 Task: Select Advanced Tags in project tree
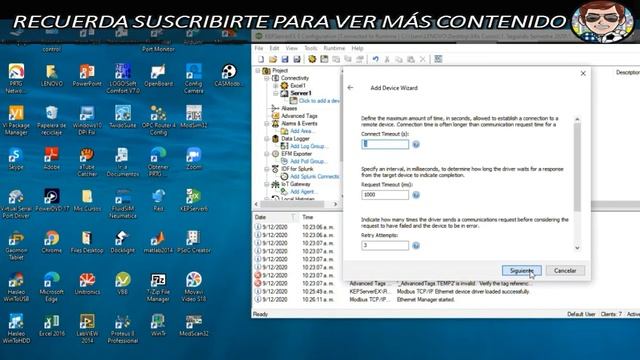pos(299,116)
